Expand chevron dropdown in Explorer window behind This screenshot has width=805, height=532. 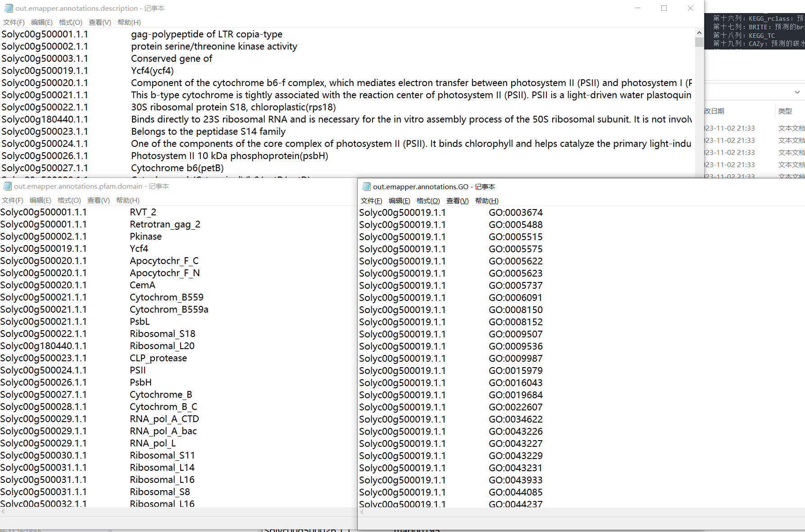click(x=797, y=92)
